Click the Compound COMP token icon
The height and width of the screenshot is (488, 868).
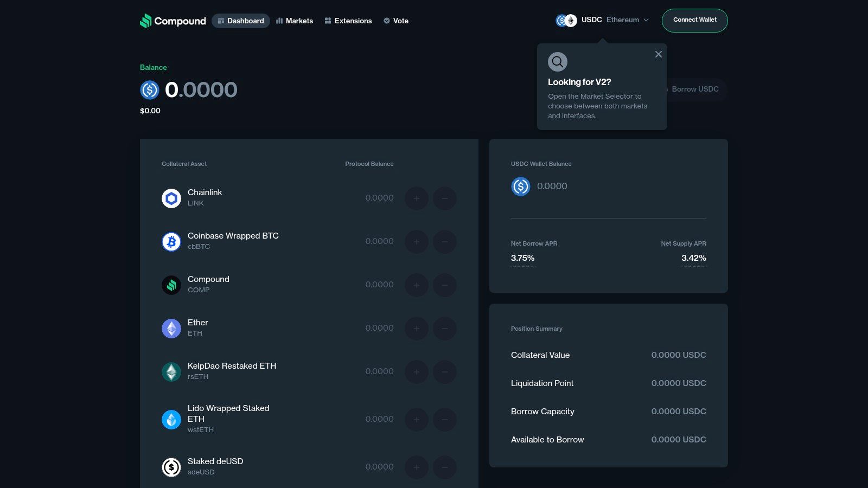(171, 285)
